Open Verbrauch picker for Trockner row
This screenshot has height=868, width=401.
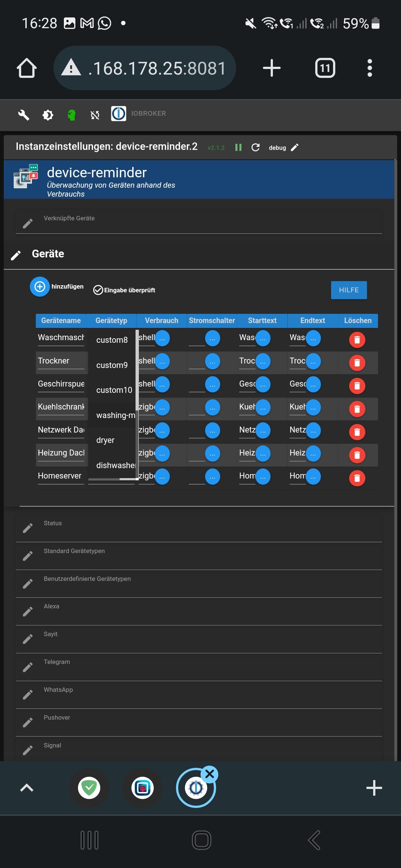click(162, 361)
